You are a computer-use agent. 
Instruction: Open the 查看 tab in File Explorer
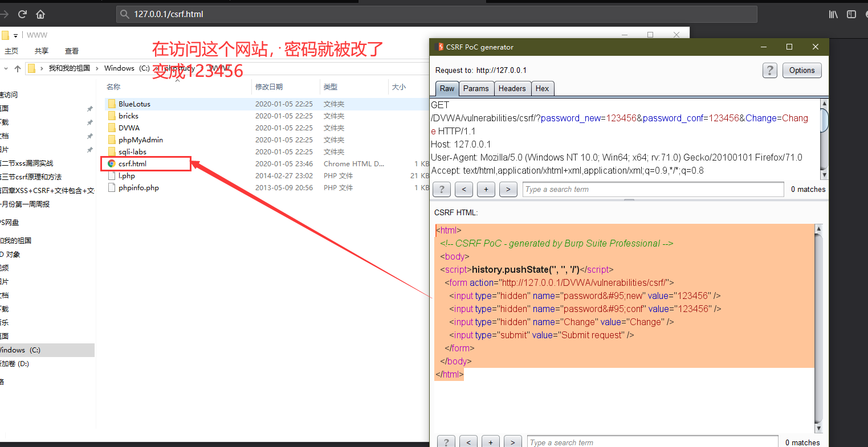72,51
